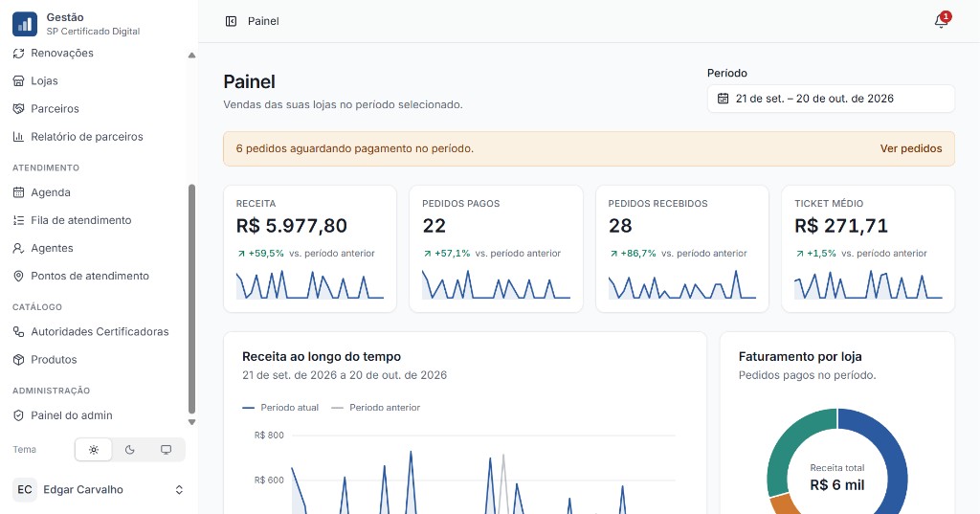This screenshot has height=514, width=980.
Task: Click the Receita total R$ 6 mil label
Action: (x=836, y=479)
